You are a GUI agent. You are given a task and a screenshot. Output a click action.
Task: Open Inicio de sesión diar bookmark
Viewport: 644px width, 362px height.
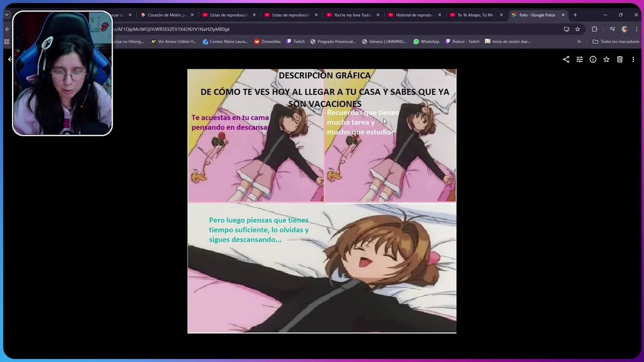pyautogui.click(x=508, y=42)
